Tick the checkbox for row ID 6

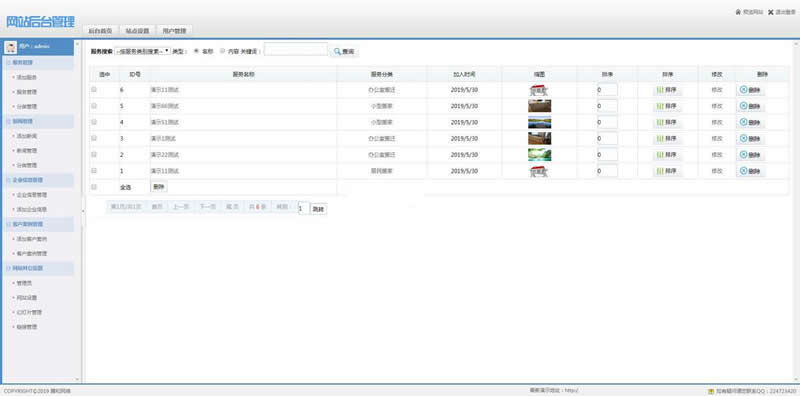click(x=94, y=90)
